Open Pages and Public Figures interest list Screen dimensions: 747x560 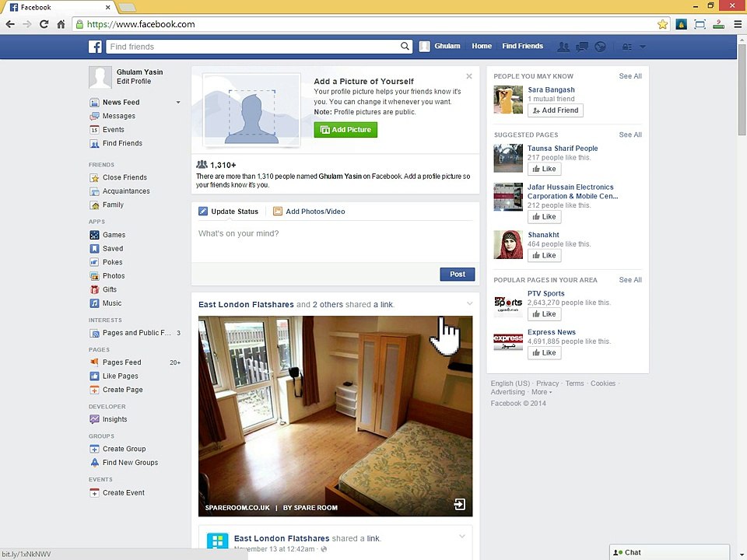[135, 334]
